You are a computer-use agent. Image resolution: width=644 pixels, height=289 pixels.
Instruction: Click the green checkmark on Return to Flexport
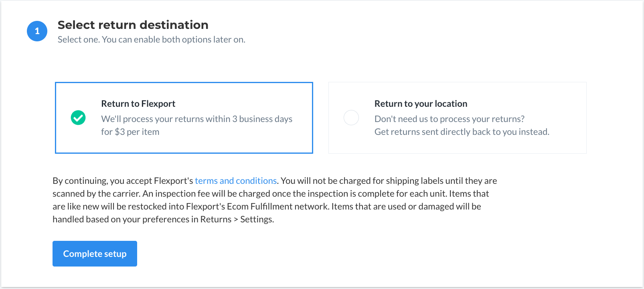tap(78, 118)
